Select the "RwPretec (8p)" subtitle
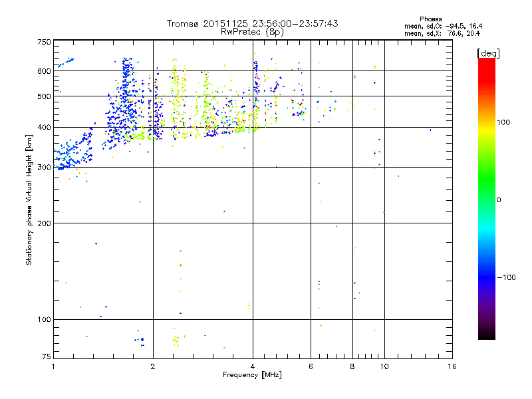Image resolution: width=532 pixels, height=399 pixels. point(252,32)
